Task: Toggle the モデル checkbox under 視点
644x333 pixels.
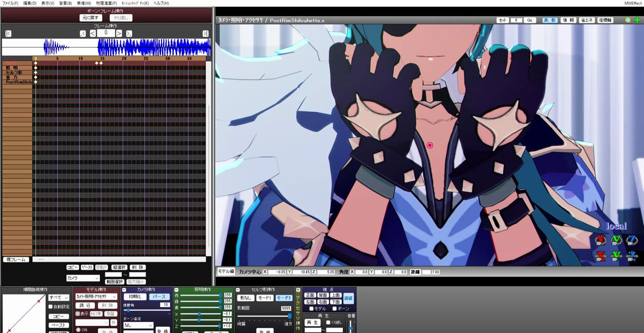Action: [x=312, y=308]
